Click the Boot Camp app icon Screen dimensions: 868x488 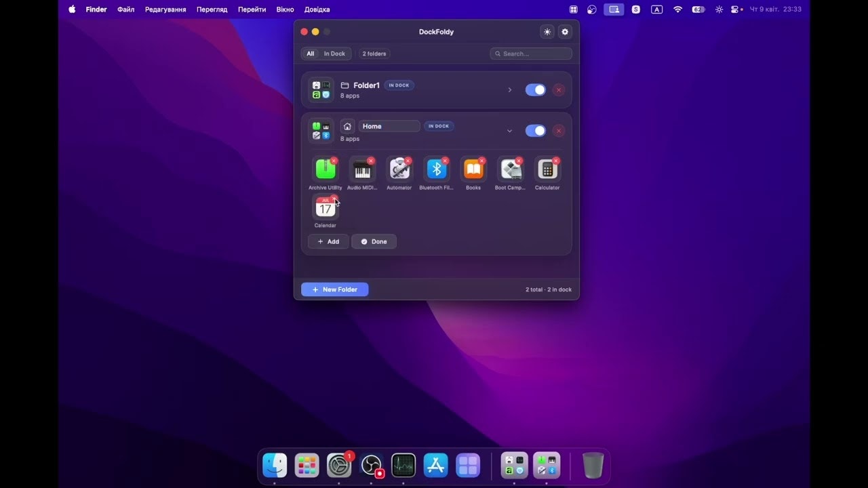click(510, 169)
